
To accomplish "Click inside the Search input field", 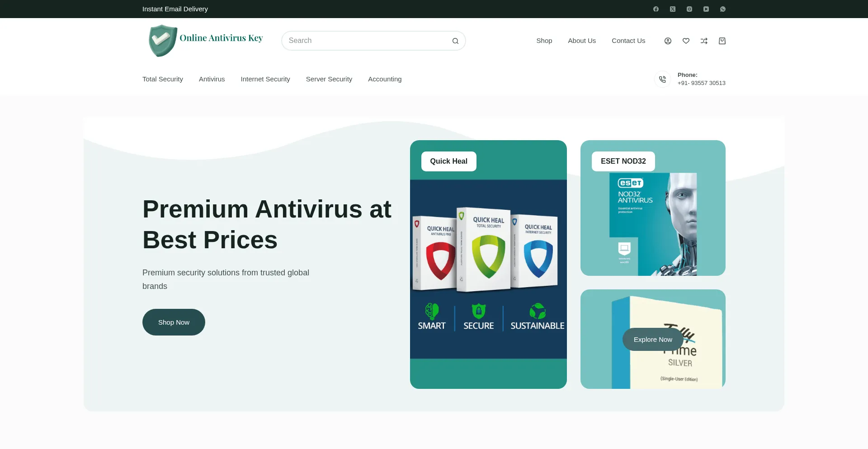I will coord(373,41).
